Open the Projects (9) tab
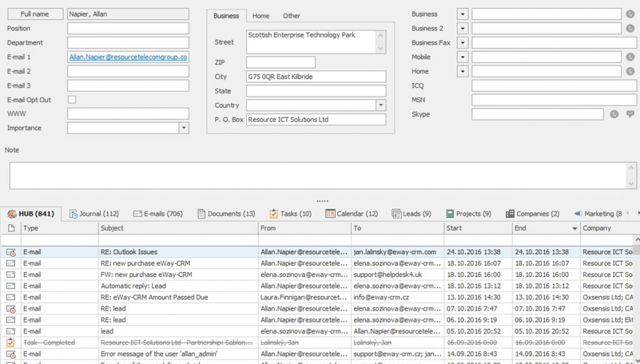Viewport: 640px width, 364px height. tap(469, 214)
